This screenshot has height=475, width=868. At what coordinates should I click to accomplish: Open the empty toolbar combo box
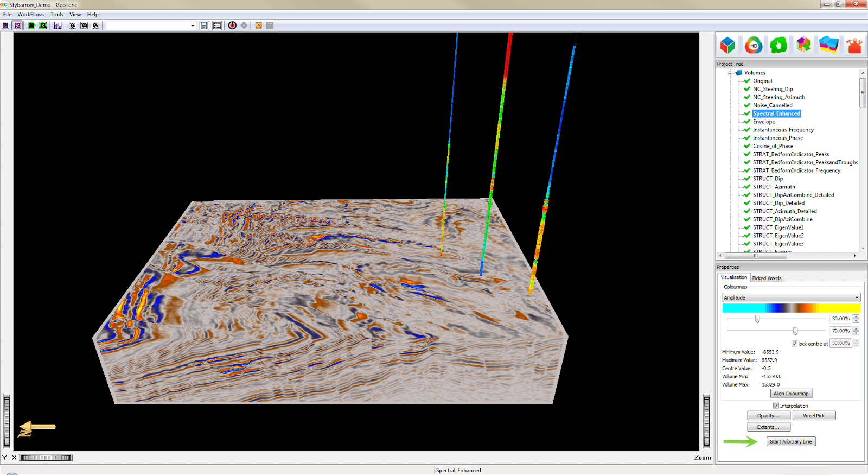coord(151,26)
